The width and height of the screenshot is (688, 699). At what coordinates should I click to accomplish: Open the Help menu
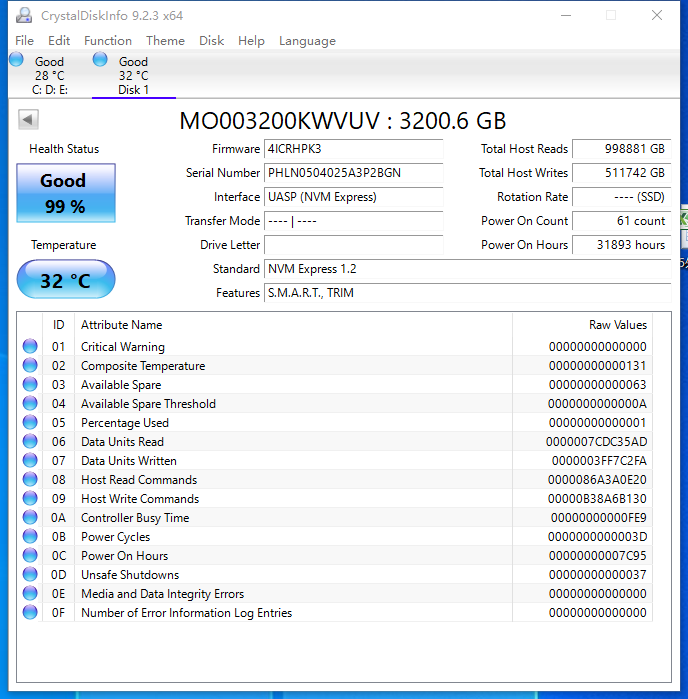click(x=251, y=41)
